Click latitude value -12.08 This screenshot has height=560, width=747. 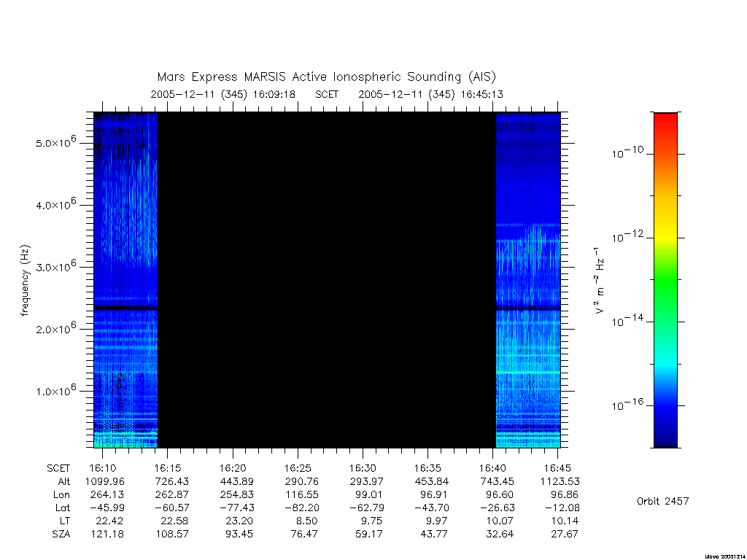pos(562,507)
